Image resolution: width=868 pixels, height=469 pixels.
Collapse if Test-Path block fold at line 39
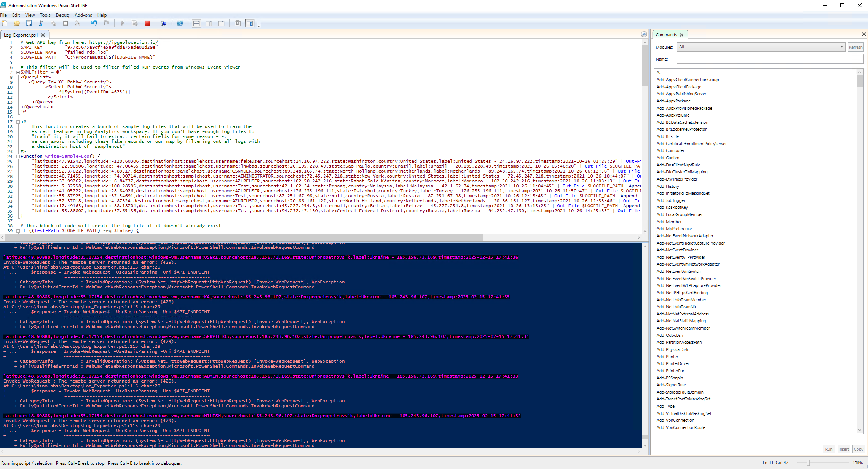click(18, 230)
